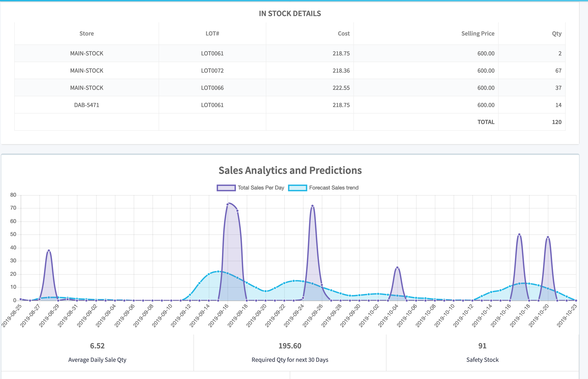
Task: Click the LOT# column header
Action: tap(212, 34)
